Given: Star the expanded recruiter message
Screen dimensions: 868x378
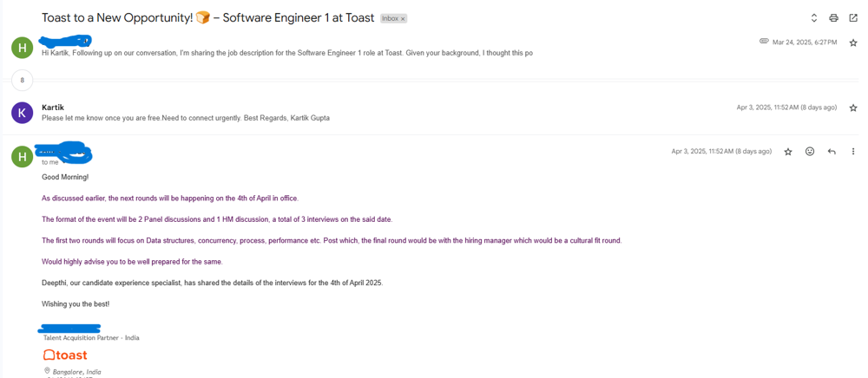Looking at the screenshot, I should click(x=788, y=152).
